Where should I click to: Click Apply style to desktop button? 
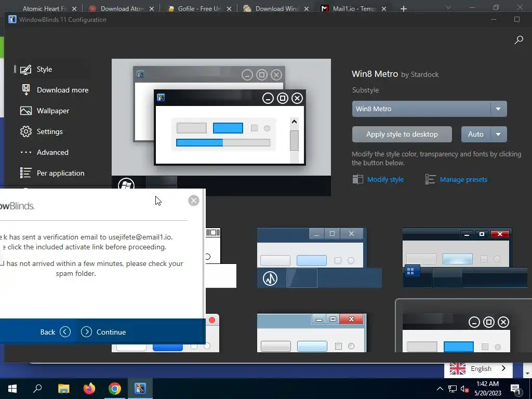402,135
